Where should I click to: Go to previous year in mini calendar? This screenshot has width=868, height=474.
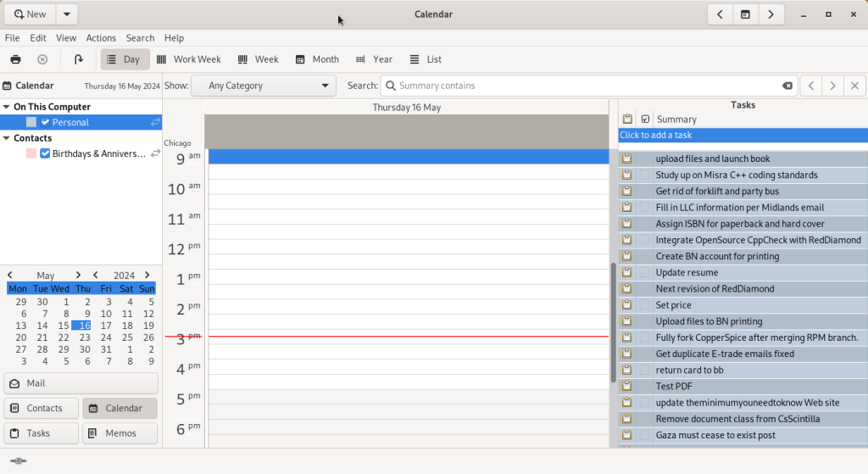tap(96, 276)
